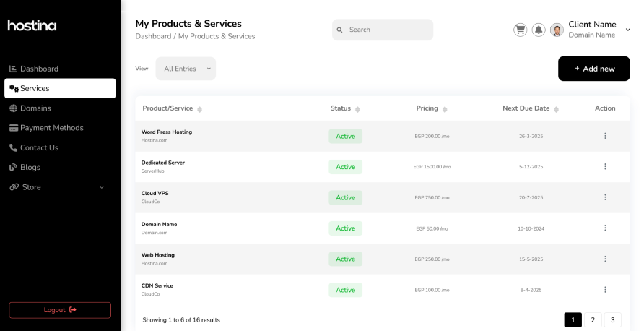This screenshot has height=331, width=644.
Task: Open the shopping cart icon
Action: [520, 30]
